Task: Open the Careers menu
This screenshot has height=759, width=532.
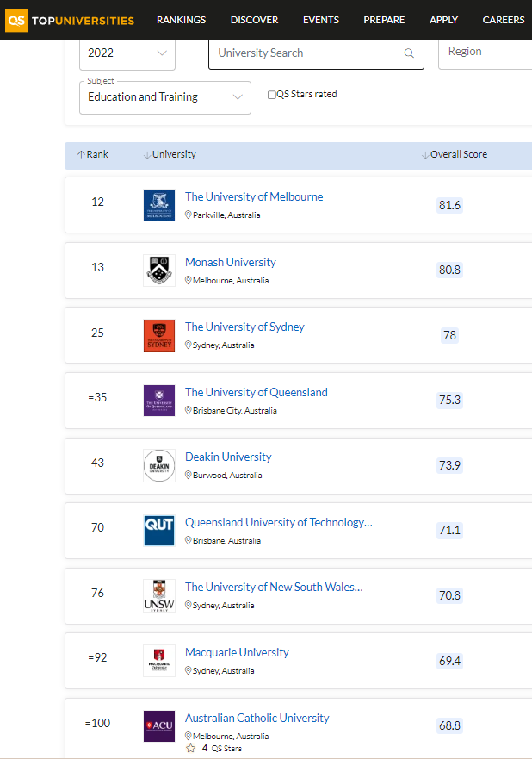Action: pos(504,20)
